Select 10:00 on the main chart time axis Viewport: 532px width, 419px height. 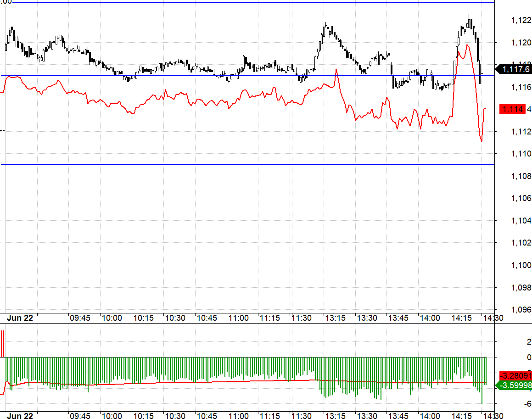point(112,318)
